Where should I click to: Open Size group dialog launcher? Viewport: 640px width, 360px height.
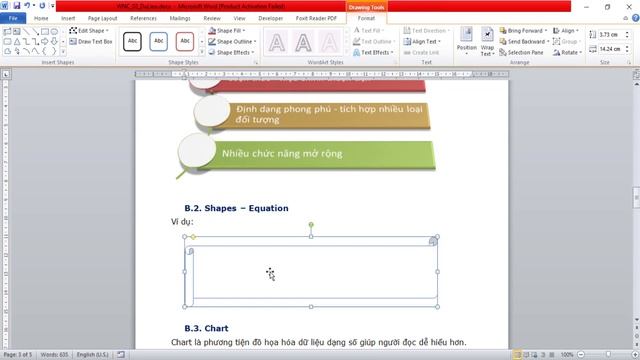pyautogui.click(x=629, y=62)
